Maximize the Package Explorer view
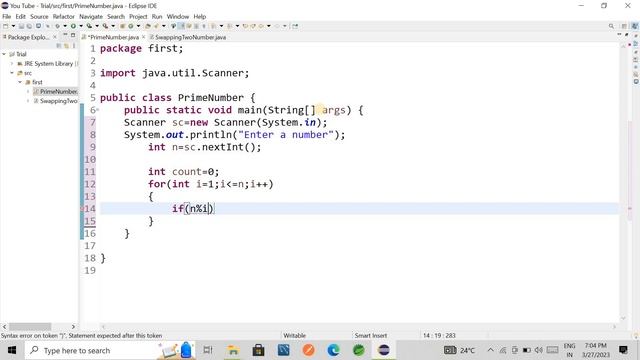This screenshot has width=640, height=360. (x=73, y=35)
